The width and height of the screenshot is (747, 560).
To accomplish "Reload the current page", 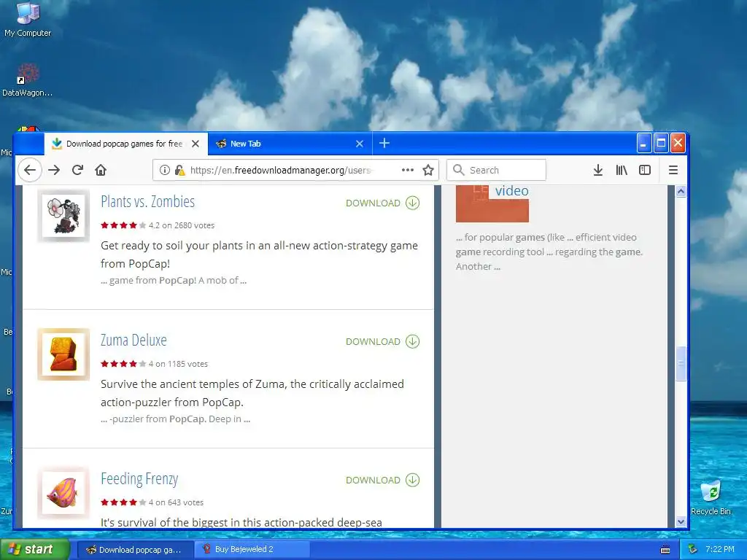I will [x=77, y=170].
